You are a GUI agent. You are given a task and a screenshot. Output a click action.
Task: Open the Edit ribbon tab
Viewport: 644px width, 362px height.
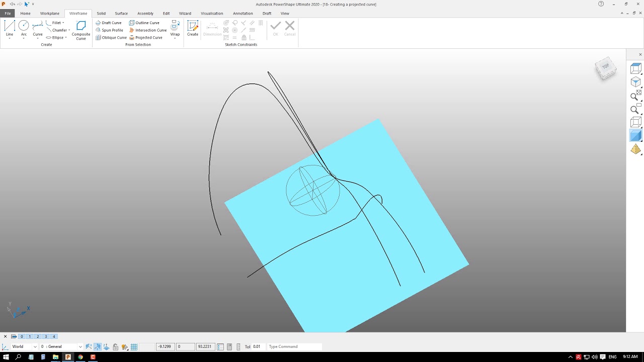pos(166,14)
